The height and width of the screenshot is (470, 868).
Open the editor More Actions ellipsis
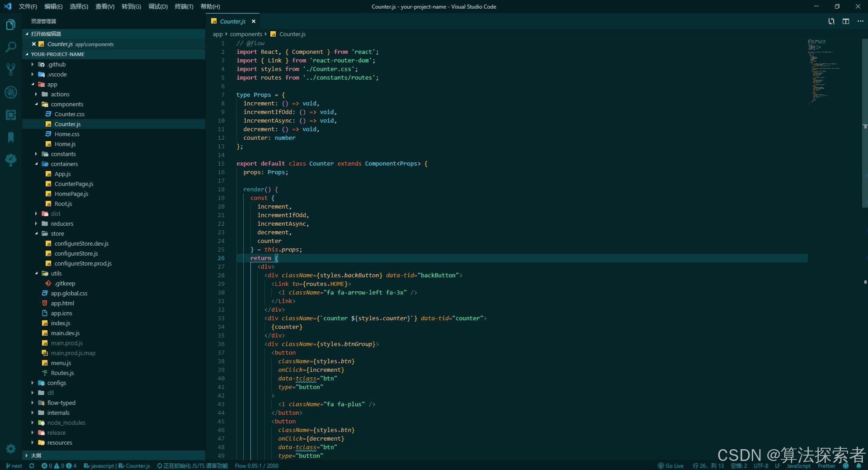[x=860, y=21]
